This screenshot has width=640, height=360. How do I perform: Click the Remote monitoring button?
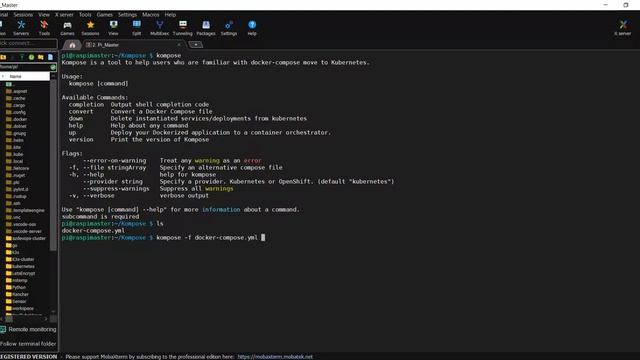point(28,329)
